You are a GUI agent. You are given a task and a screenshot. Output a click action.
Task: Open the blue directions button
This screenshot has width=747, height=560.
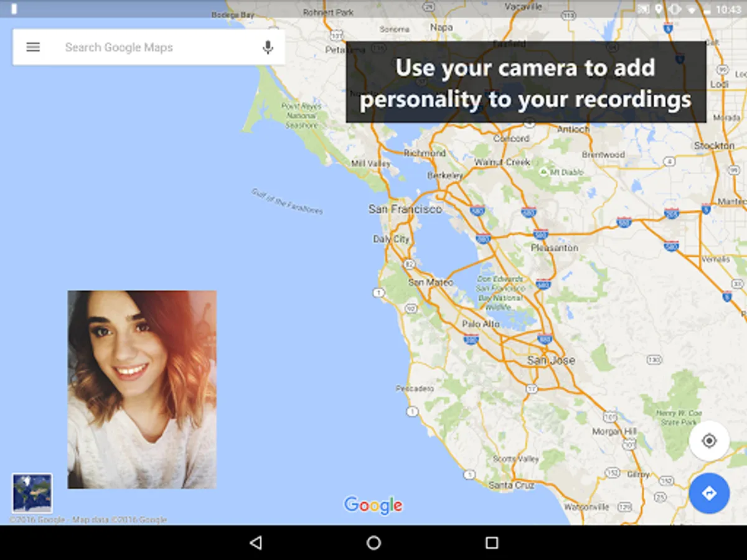709,493
